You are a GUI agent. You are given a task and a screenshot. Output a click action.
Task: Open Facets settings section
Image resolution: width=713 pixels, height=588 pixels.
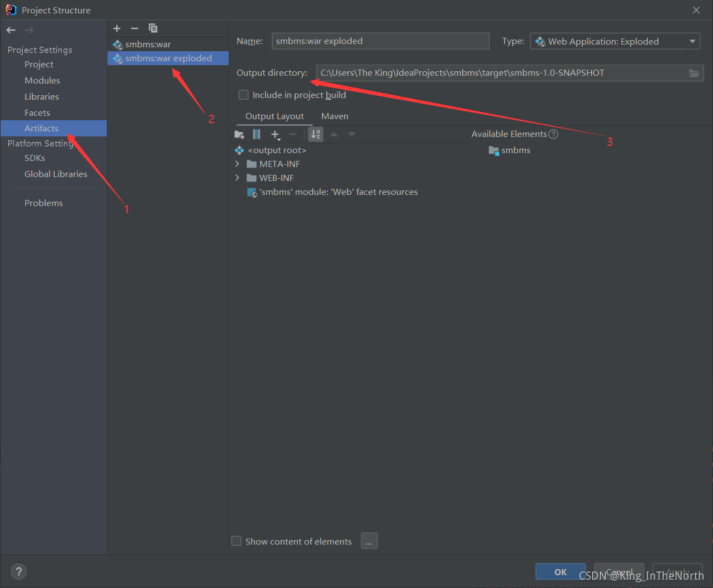37,113
